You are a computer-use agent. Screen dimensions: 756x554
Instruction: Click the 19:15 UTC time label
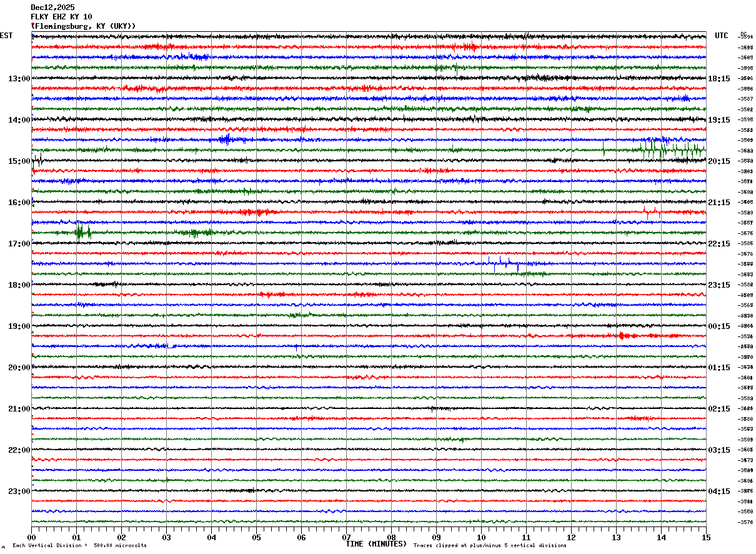[719, 120]
